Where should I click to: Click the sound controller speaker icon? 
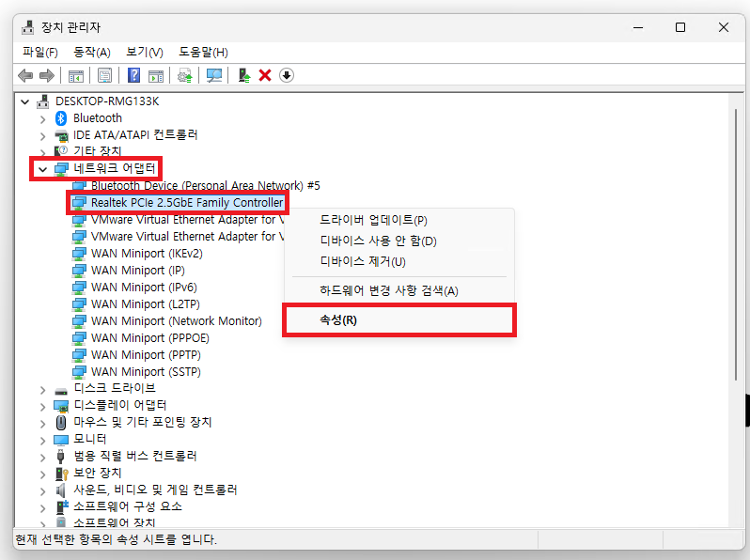click(60, 490)
